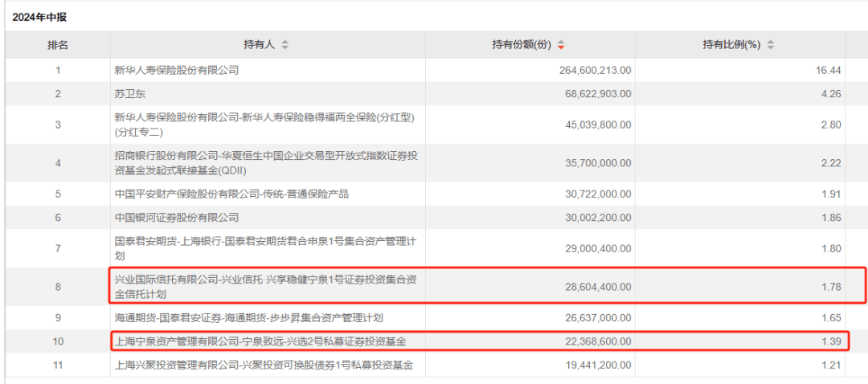Click holding ratio 1.91
Screen dimensions: 868x384
833,194
